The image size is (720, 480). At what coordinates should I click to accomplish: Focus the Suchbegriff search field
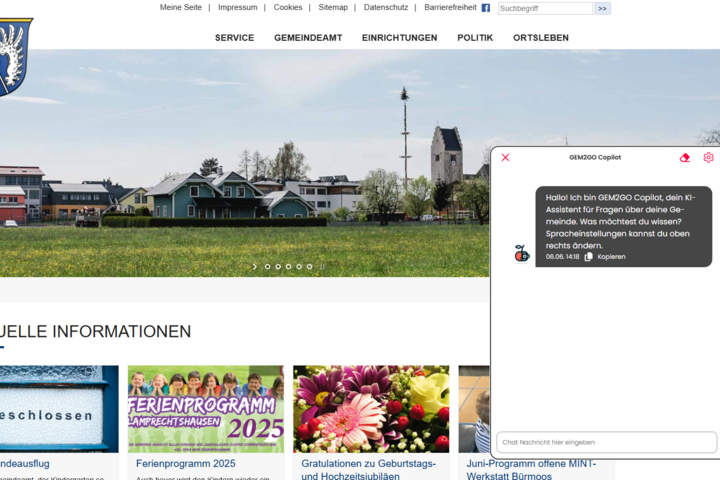coord(545,8)
